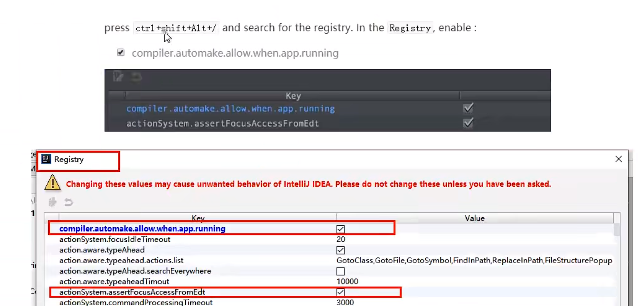The width and height of the screenshot is (644, 306).
Task: Toggle assertFocusAccessFromEdt checkmark in dark image
Action: click(x=468, y=123)
